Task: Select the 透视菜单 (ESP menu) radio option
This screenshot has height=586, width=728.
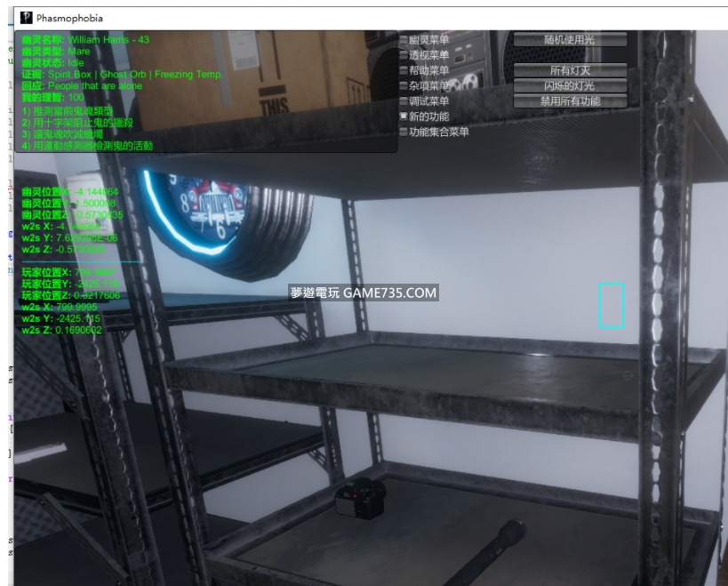Action: click(424, 55)
